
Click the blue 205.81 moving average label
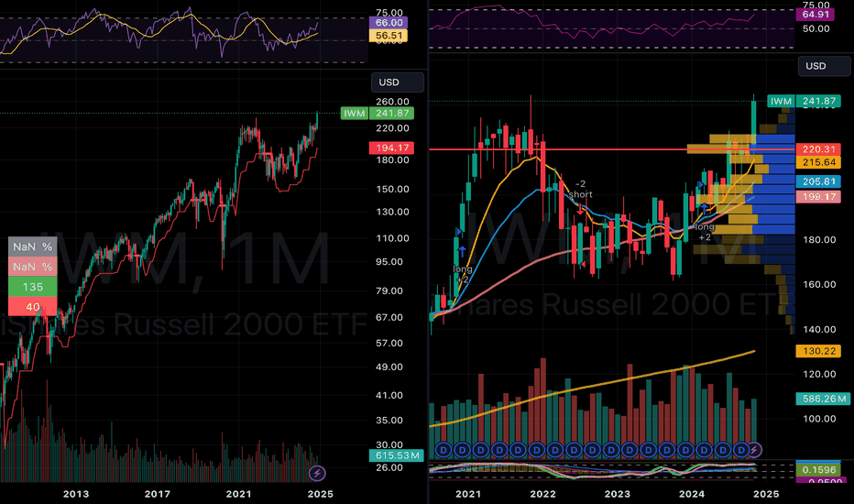click(818, 182)
